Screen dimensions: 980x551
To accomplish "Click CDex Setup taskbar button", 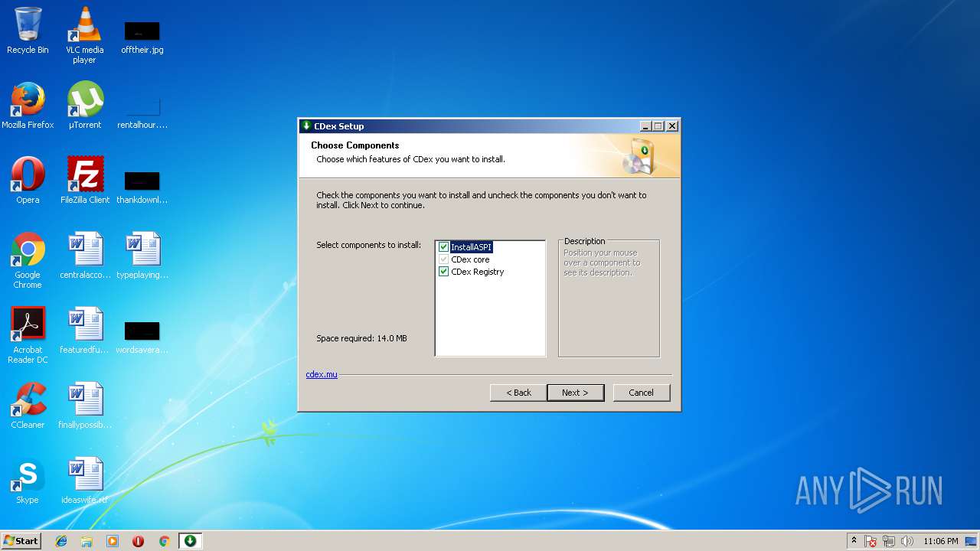I will pyautogui.click(x=190, y=541).
